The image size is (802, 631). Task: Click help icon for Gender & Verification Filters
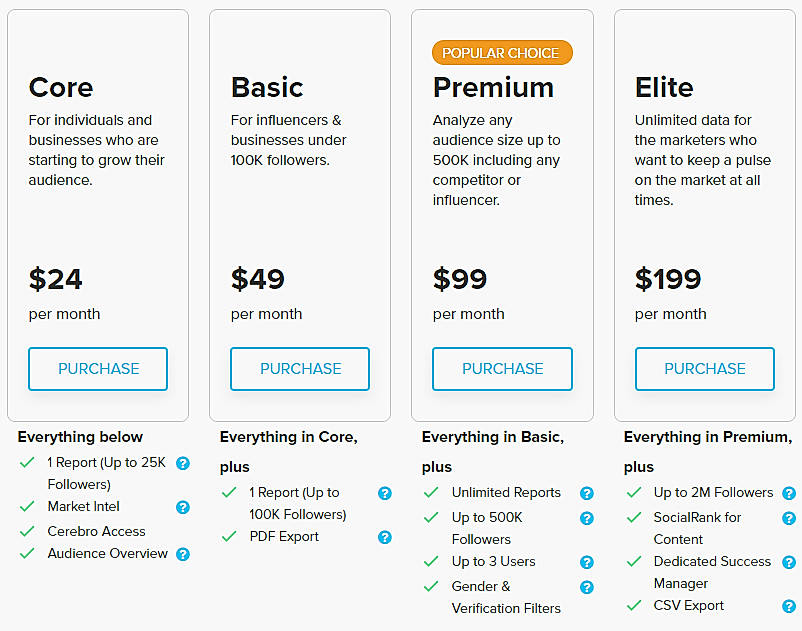(587, 587)
